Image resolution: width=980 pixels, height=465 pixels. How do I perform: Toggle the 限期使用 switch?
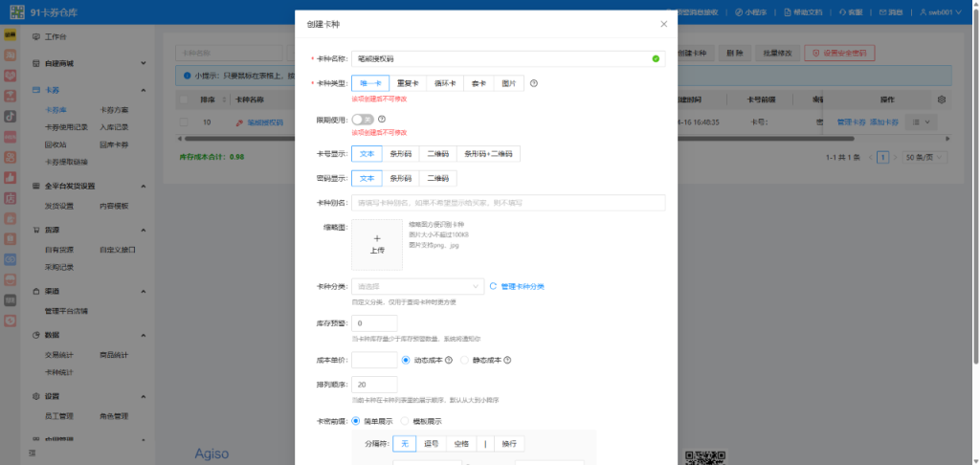click(x=363, y=120)
